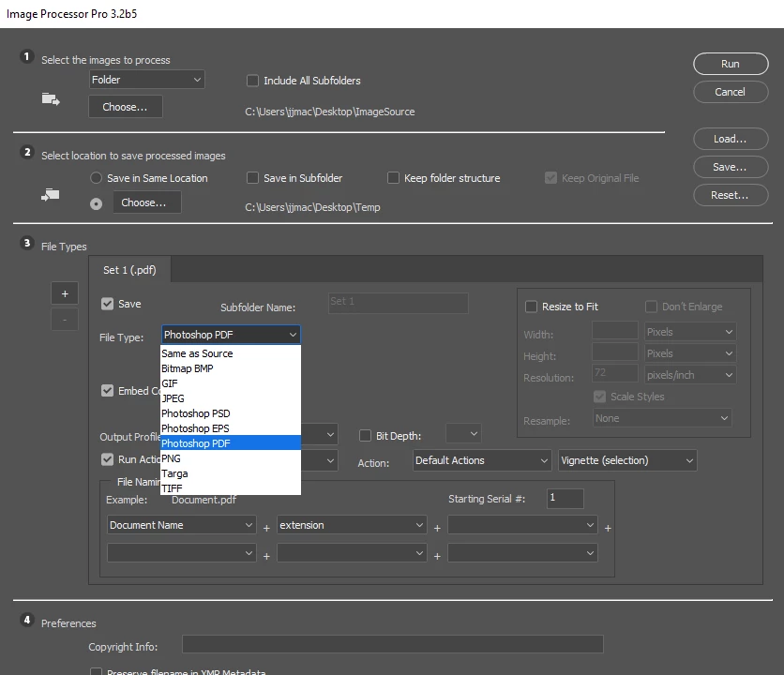Click the Width value field
The image size is (784, 675).
[x=615, y=330]
